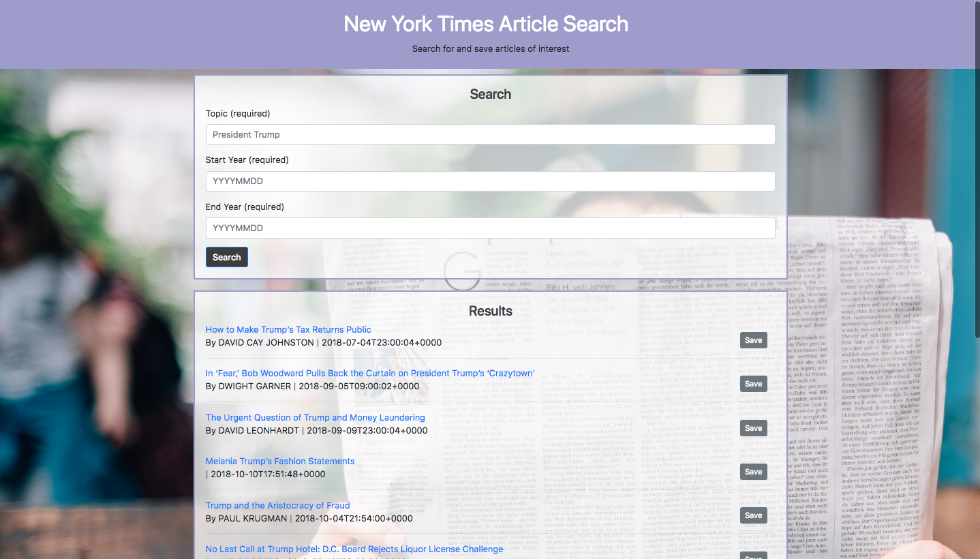Save the Trump and the Aristocracy of Fraud article
Viewport: 980px width, 559px height.
coord(753,515)
